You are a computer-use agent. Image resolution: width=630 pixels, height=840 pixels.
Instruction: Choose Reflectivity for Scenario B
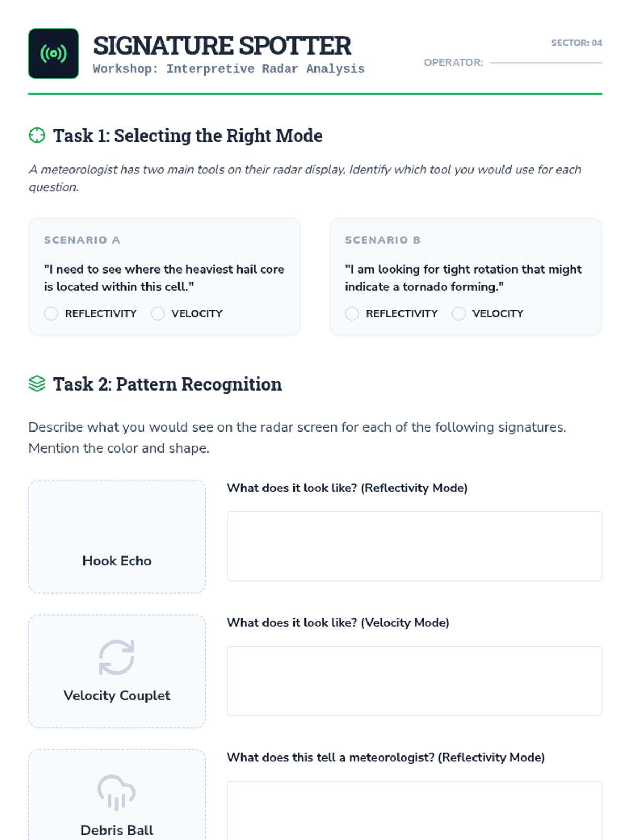coord(352,313)
